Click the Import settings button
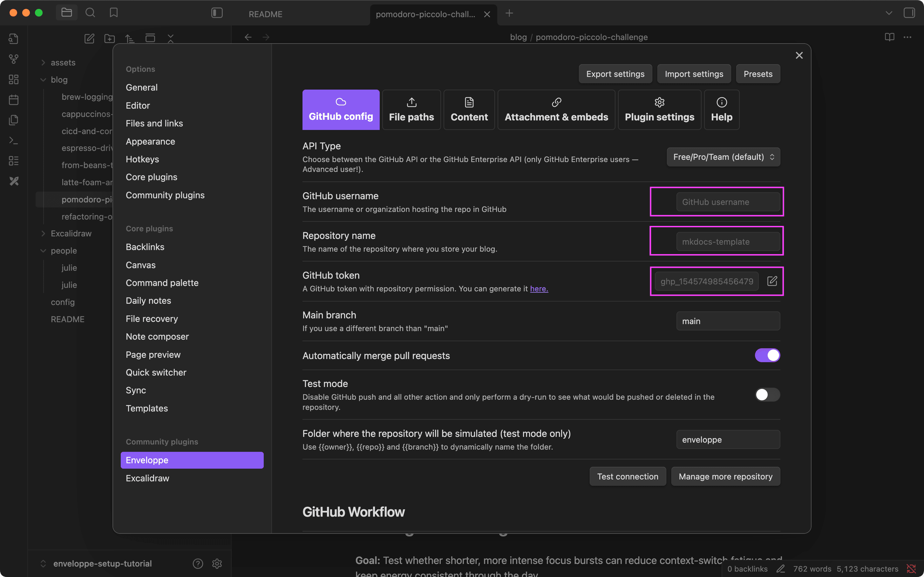Screen dimensions: 924x577 (694, 74)
